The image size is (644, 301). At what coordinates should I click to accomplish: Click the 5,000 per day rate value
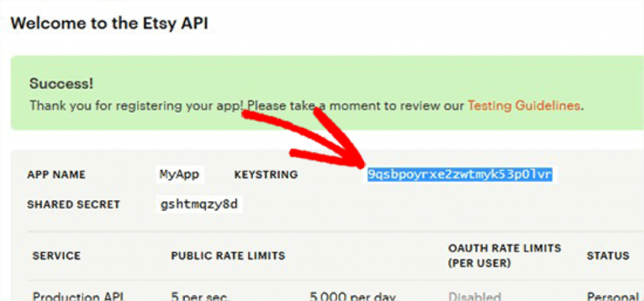353,297
